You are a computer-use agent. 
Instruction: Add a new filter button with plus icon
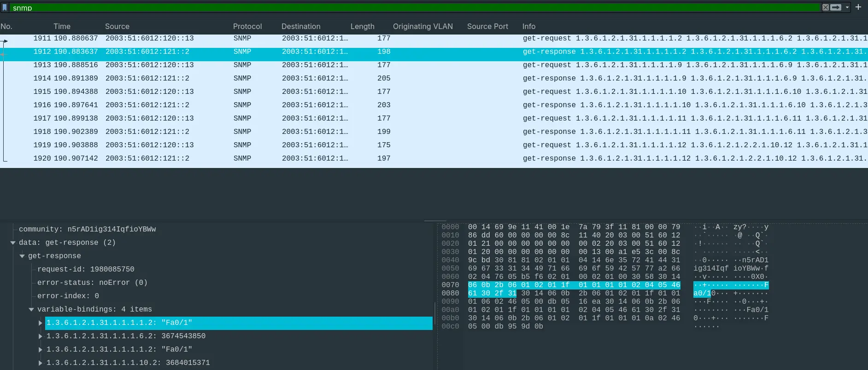[x=858, y=7]
